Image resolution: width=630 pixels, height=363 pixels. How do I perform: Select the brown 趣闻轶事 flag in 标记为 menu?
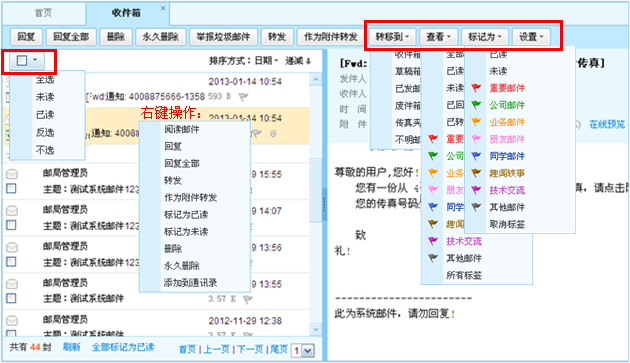click(x=476, y=173)
